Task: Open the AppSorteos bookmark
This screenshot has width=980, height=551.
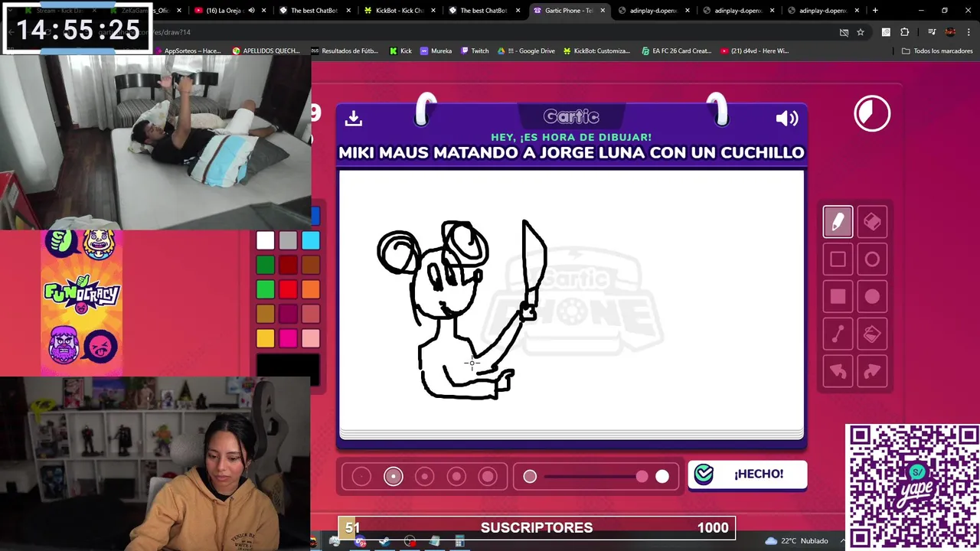Action: tap(188, 51)
